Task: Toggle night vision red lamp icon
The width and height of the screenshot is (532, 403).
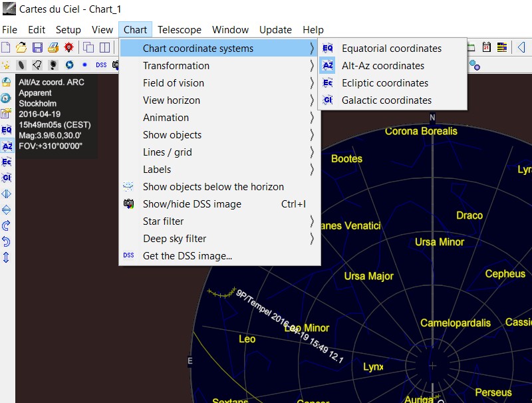Action: coord(69,47)
